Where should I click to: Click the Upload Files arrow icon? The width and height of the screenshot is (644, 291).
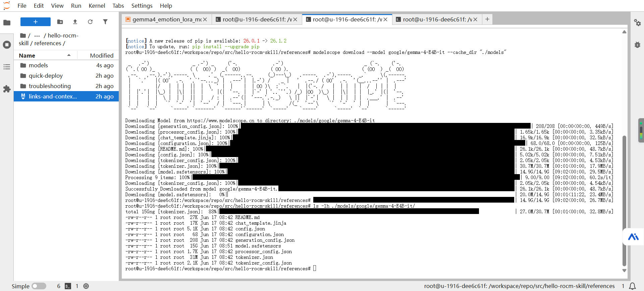pos(75,22)
